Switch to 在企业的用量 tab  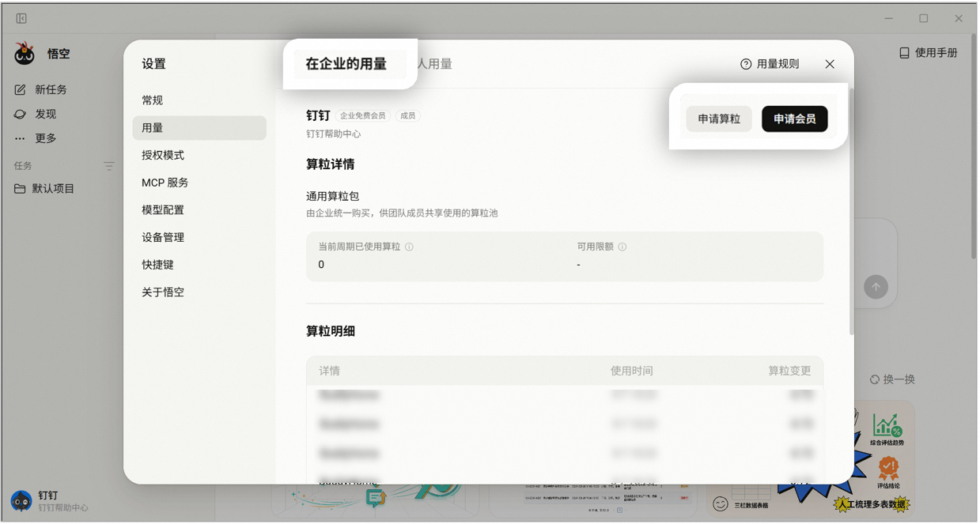point(346,64)
